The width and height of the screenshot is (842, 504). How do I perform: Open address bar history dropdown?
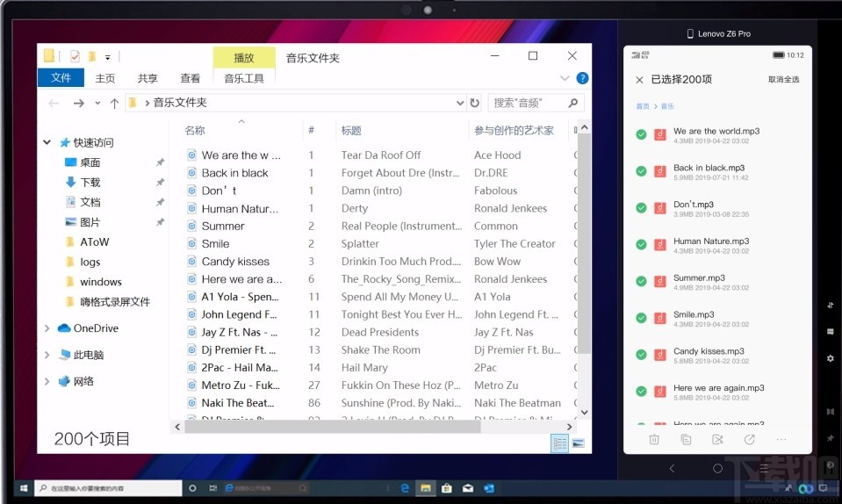460,103
